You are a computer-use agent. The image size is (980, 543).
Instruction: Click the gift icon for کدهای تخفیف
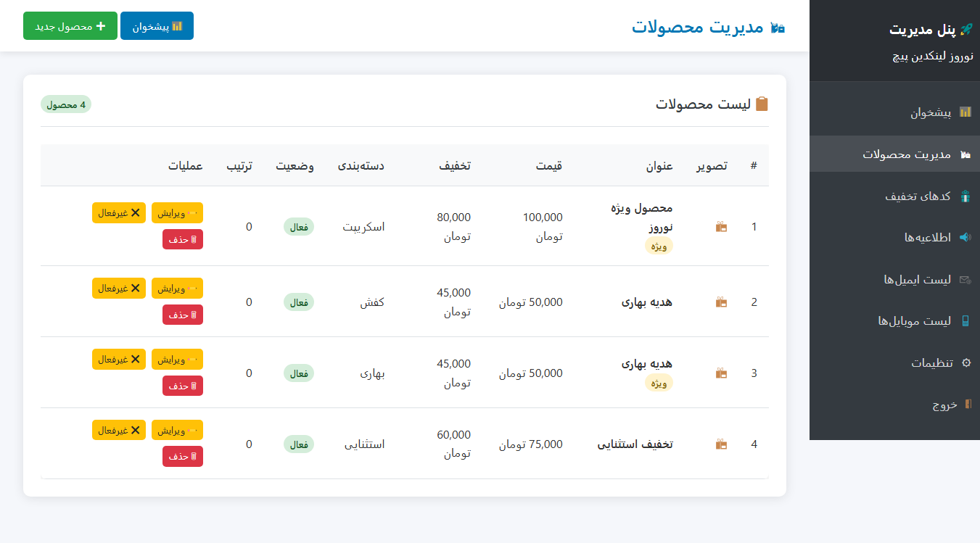pyautogui.click(x=967, y=196)
